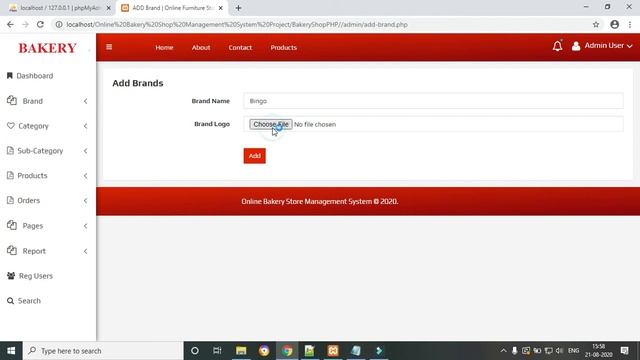Open XAMPP icon on the taskbar
Viewport: 640px width, 360px height.
pyautogui.click(x=333, y=351)
